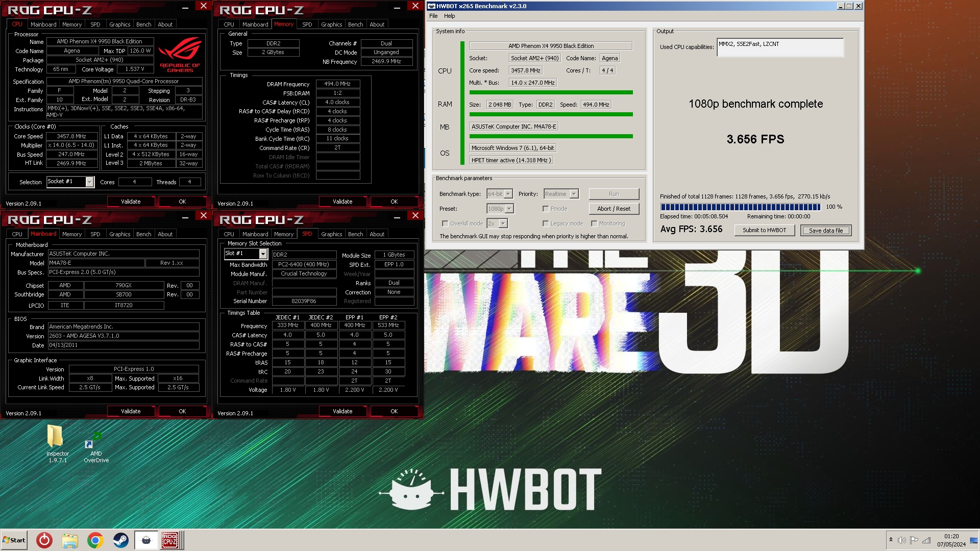This screenshot has height=551, width=980.
Task: Switch to HWBOT benchmark taskbar item
Action: [x=146, y=540]
